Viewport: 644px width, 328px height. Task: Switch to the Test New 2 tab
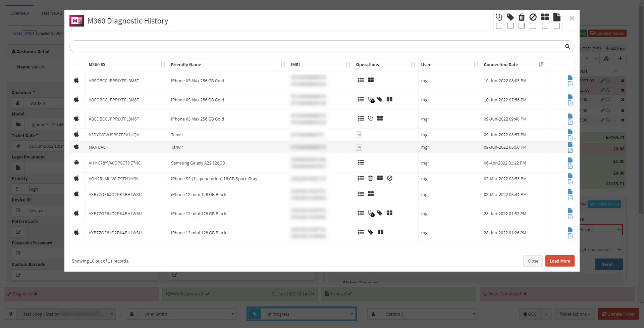52,13
